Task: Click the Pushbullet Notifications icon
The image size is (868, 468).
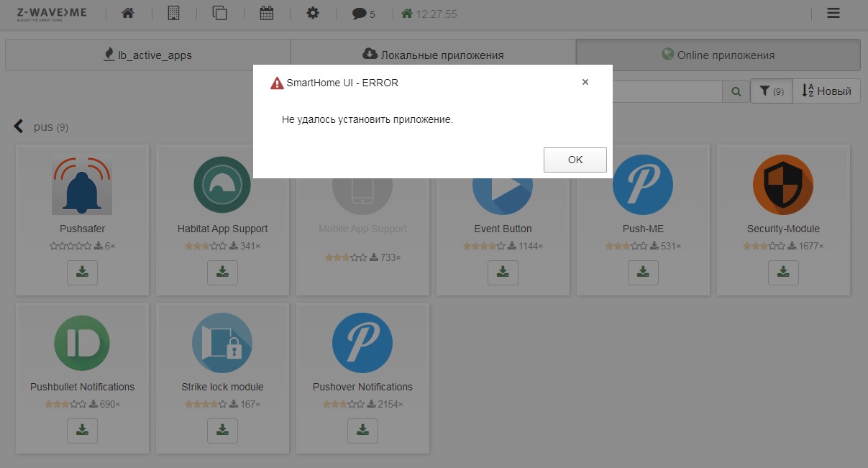Action: (82, 344)
